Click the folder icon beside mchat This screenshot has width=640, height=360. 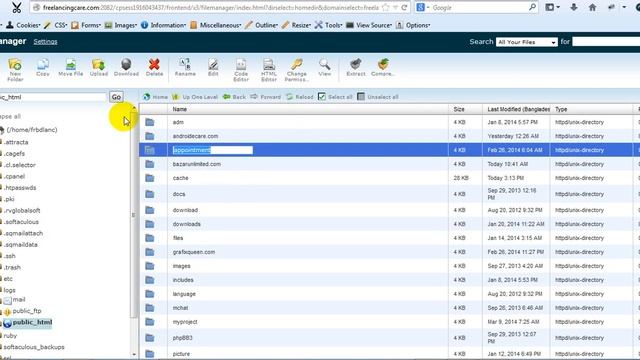tap(150, 308)
